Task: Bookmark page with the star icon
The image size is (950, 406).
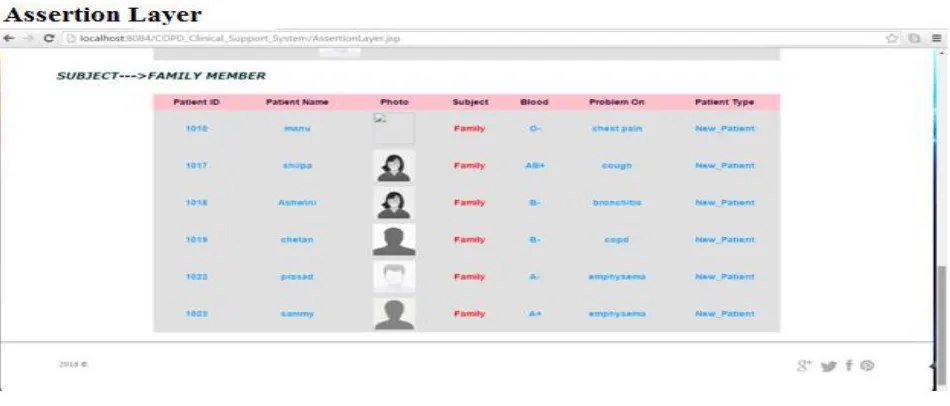Action: click(892, 38)
